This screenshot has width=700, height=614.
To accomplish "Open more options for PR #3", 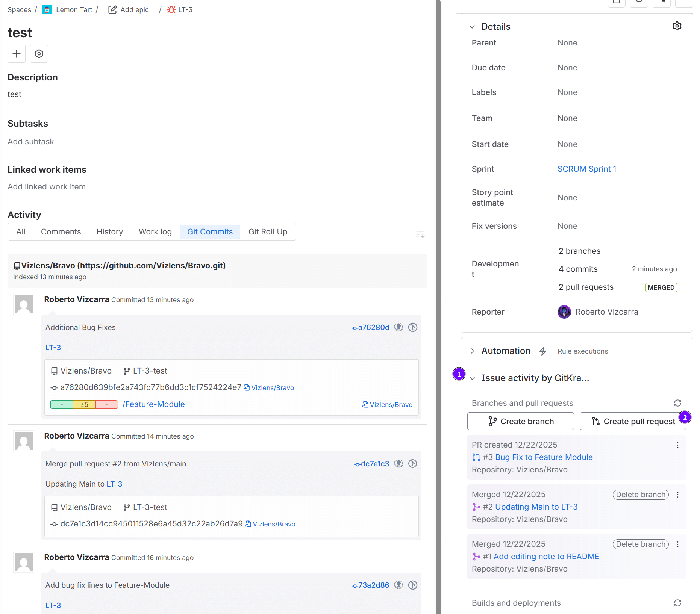I will click(x=677, y=445).
